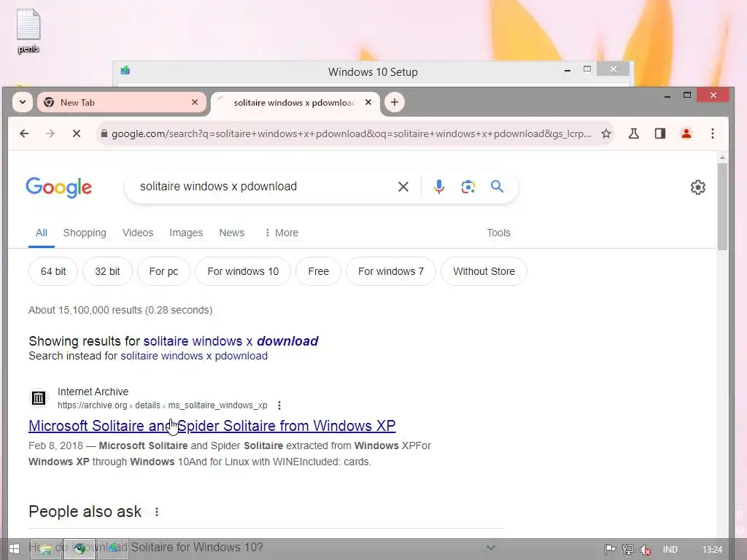Apply the For pc filter chip
The height and width of the screenshot is (560, 747).
[163, 271]
